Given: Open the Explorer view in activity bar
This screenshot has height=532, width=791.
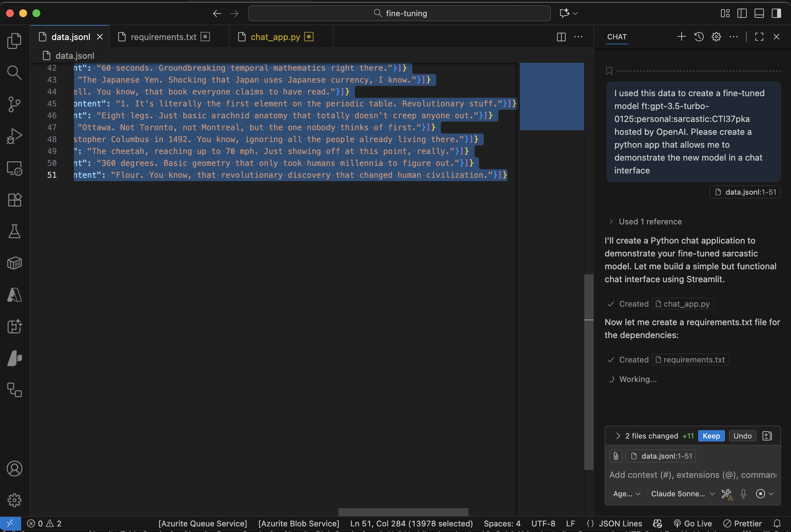Looking at the screenshot, I should [x=14, y=41].
